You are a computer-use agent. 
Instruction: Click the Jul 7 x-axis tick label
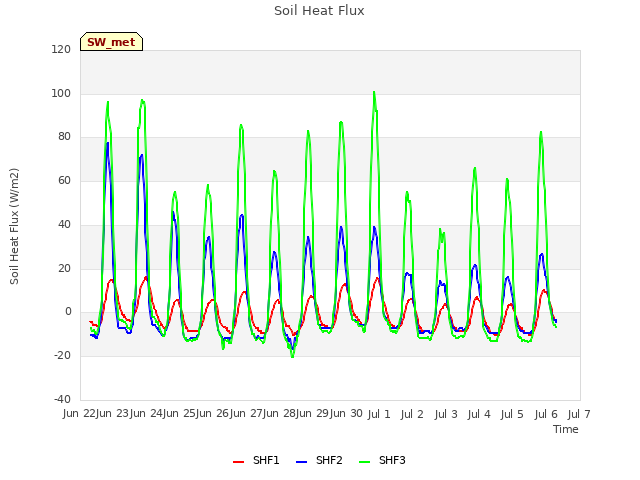pyautogui.click(x=579, y=414)
